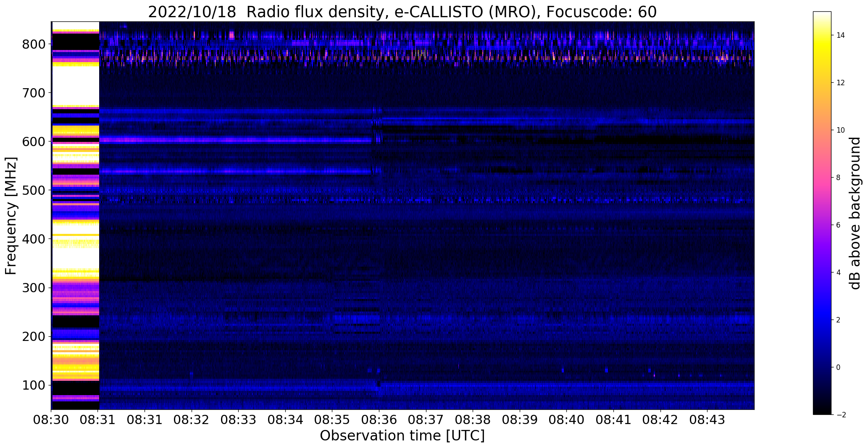This screenshot has width=868, height=448.
Task: Click the 08:32 time tick label
Action: tap(192, 420)
